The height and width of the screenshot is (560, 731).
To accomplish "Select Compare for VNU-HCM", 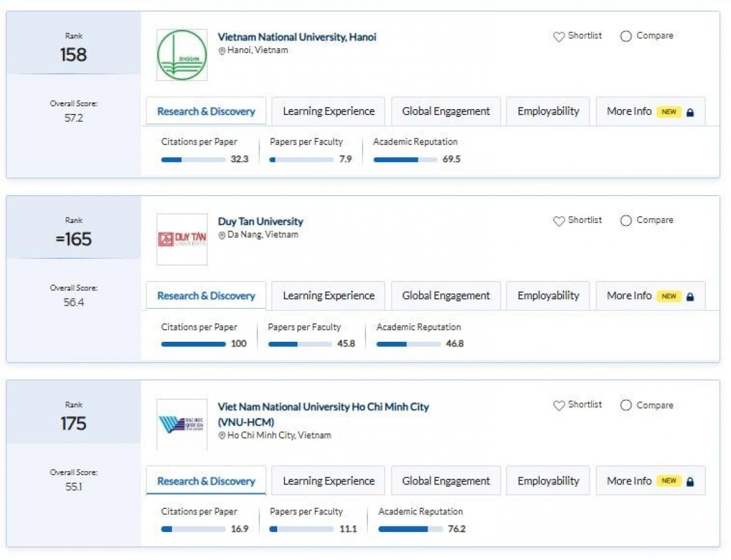I will pos(626,405).
